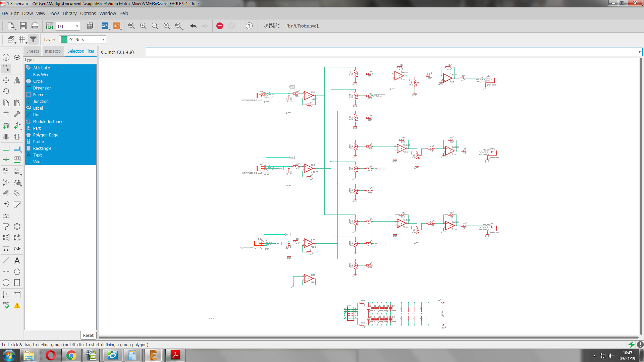Toggle Label type in selection filter
Viewport: 644px width, 362px height.
pos(60,108)
